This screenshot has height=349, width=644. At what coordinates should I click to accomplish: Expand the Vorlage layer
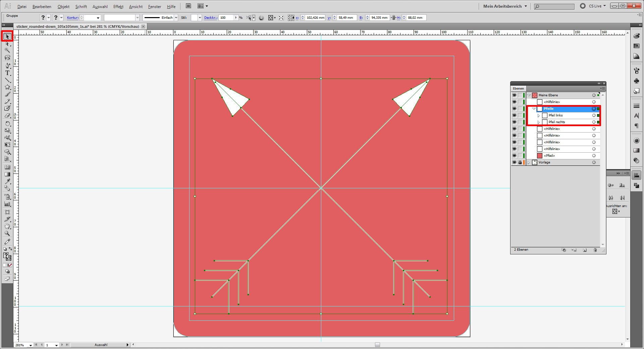[529, 162]
